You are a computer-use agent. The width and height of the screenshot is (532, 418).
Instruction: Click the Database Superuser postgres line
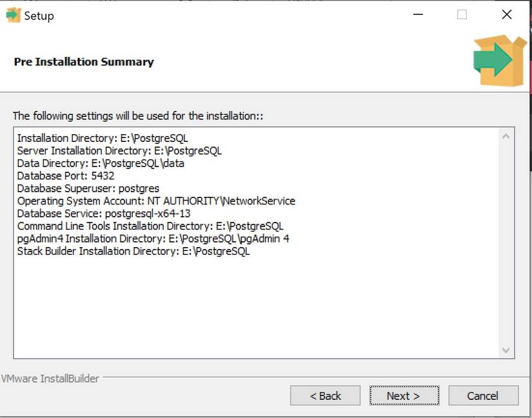click(x=88, y=188)
